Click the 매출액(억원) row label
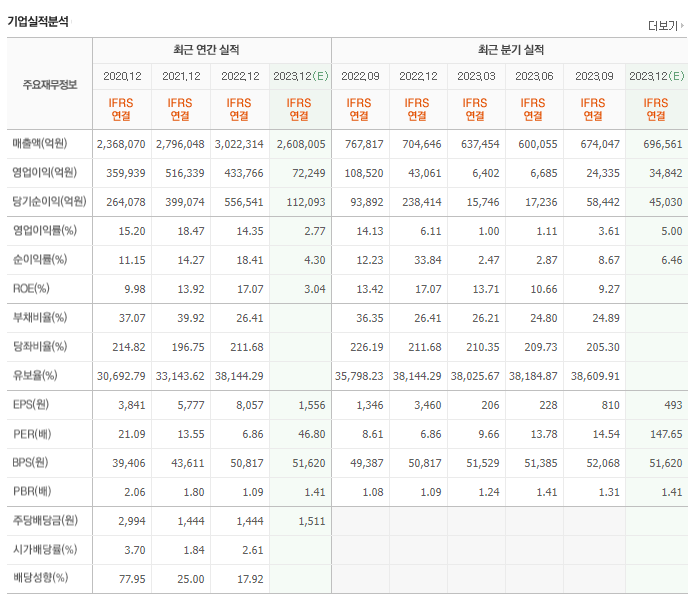 40,144
